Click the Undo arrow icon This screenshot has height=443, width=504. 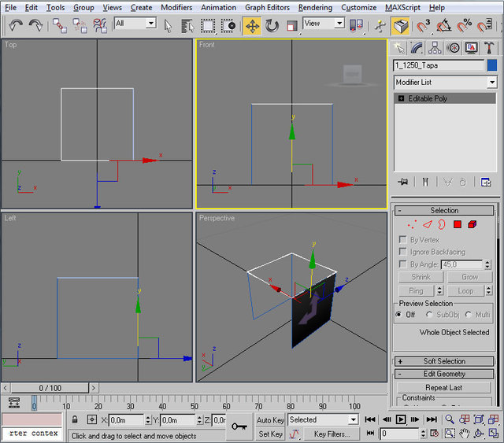coord(17,25)
